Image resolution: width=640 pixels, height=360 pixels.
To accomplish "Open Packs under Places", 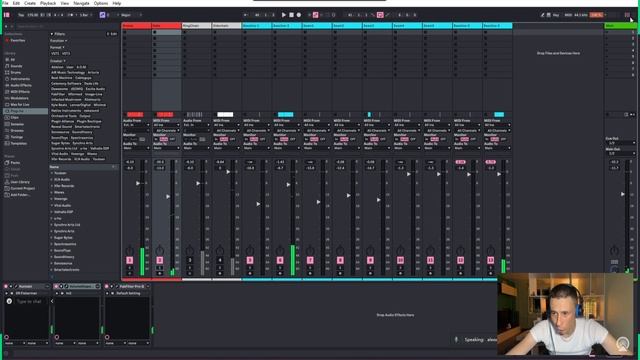I will pyautogui.click(x=15, y=163).
